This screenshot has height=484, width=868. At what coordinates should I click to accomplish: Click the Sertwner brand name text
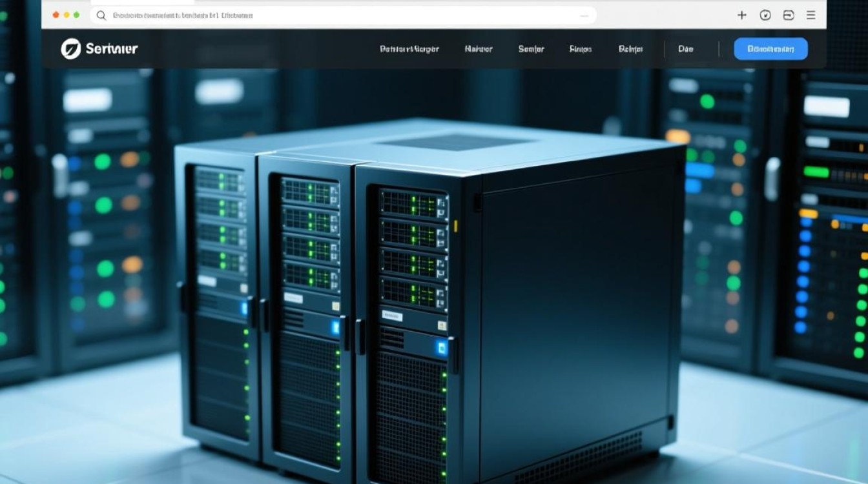coord(112,48)
